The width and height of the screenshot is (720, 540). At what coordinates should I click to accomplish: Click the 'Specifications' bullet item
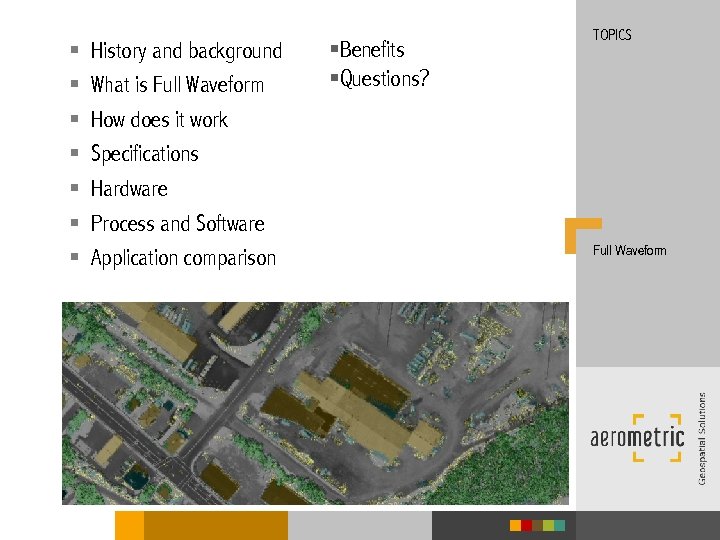(145, 154)
